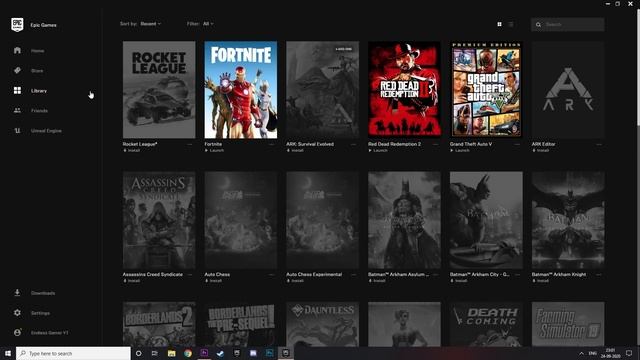
Task: Open Google Chrome from taskbar
Action: (x=188, y=353)
